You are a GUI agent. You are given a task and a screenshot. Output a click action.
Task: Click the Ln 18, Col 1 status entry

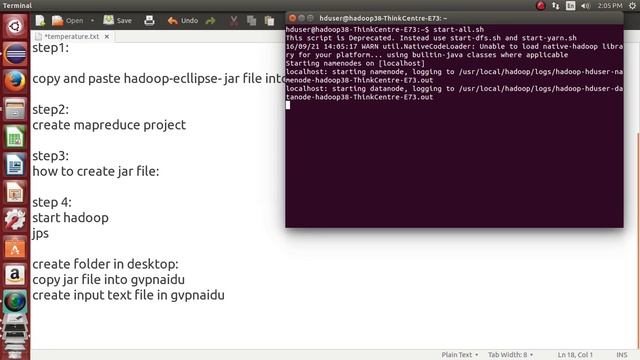(575, 355)
